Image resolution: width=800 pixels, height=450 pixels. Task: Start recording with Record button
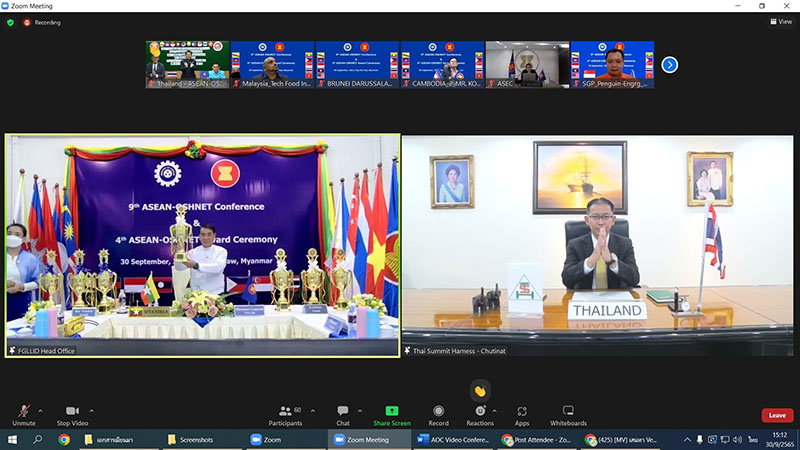click(439, 412)
